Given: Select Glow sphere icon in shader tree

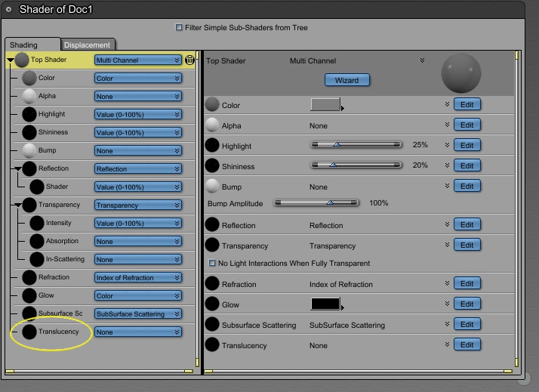Looking at the screenshot, I should (29, 295).
